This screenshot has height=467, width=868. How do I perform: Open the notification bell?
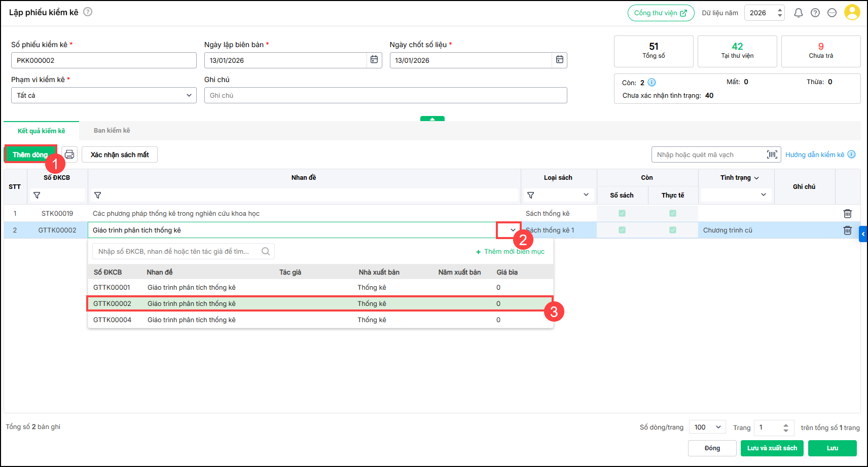click(x=798, y=13)
